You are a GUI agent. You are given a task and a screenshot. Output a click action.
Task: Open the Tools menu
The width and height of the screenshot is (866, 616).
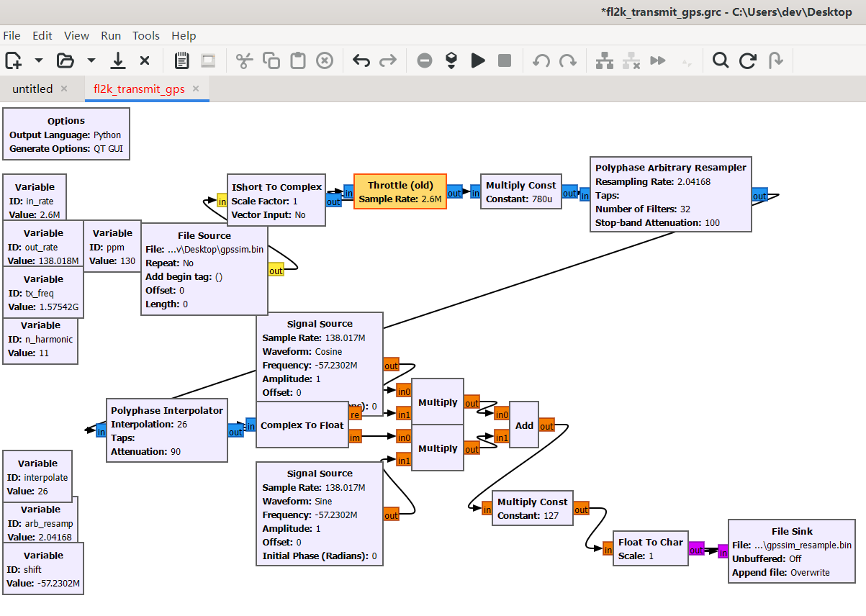coord(146,35)
